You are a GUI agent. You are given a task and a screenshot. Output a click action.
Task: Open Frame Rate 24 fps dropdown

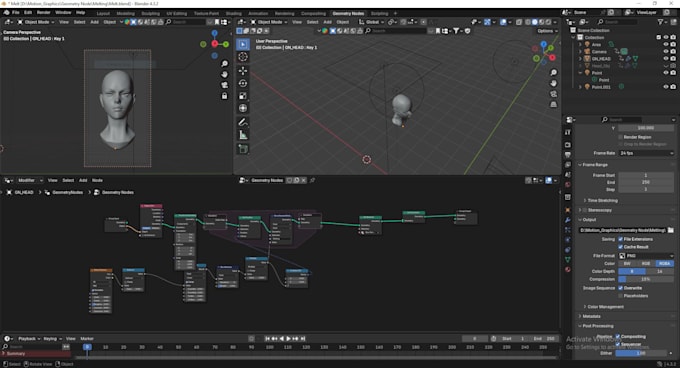click(646, 153)
